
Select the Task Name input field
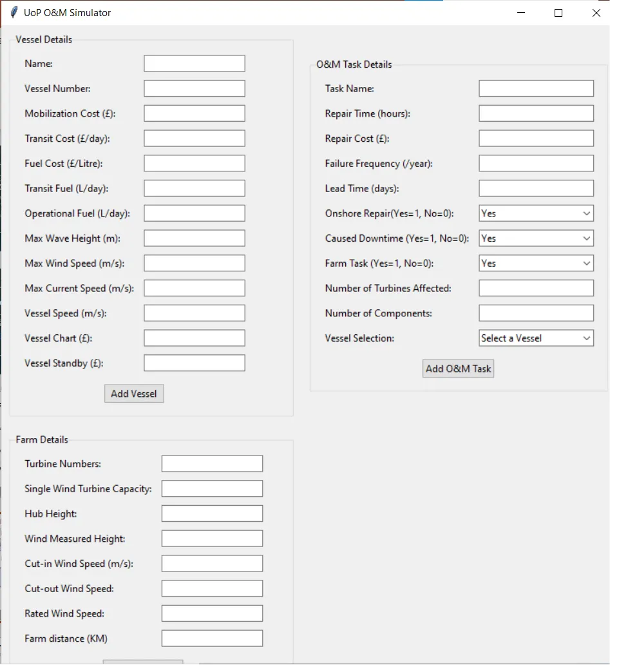point(536,89)
